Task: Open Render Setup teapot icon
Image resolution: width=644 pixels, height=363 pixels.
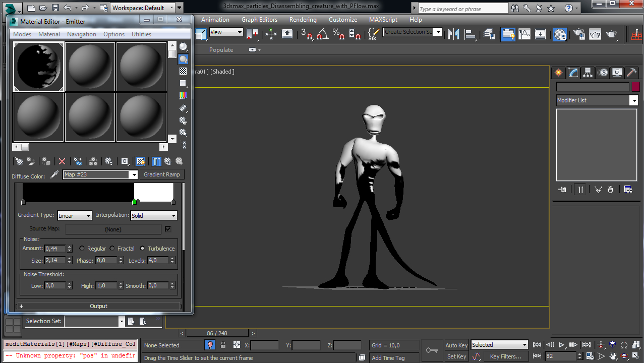Action: [579, 34]
